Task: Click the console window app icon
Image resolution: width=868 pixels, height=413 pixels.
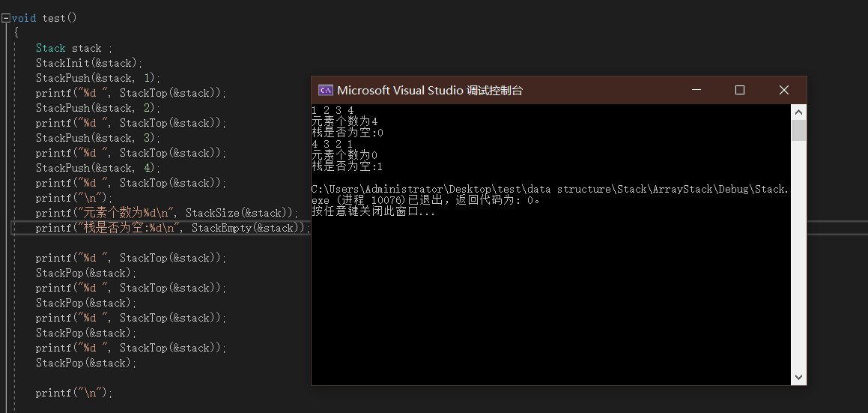Action: click(x=326, y=91)
